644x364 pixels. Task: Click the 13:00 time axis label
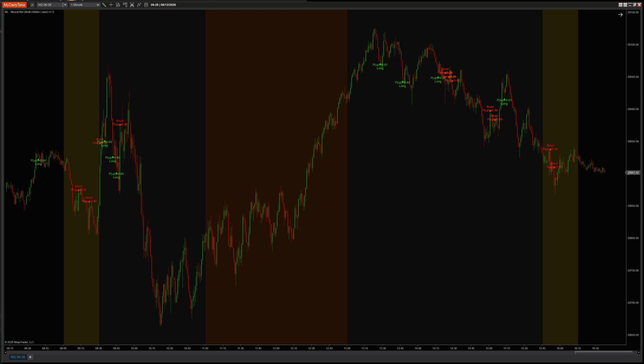[x=347, y=348]
